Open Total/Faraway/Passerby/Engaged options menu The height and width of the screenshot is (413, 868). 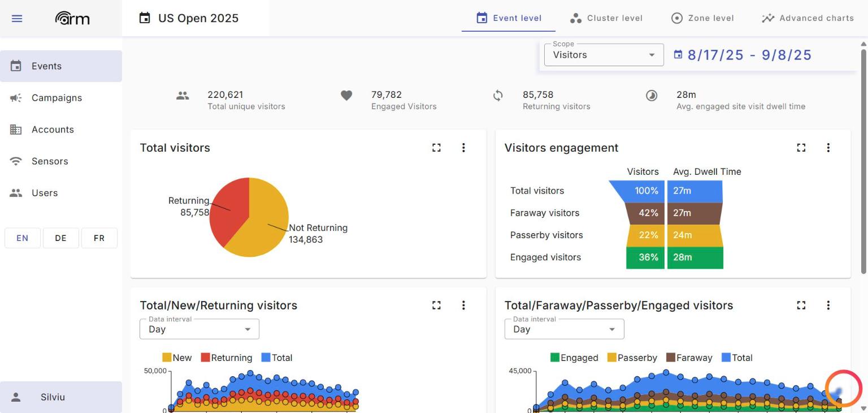coord(828,305)
